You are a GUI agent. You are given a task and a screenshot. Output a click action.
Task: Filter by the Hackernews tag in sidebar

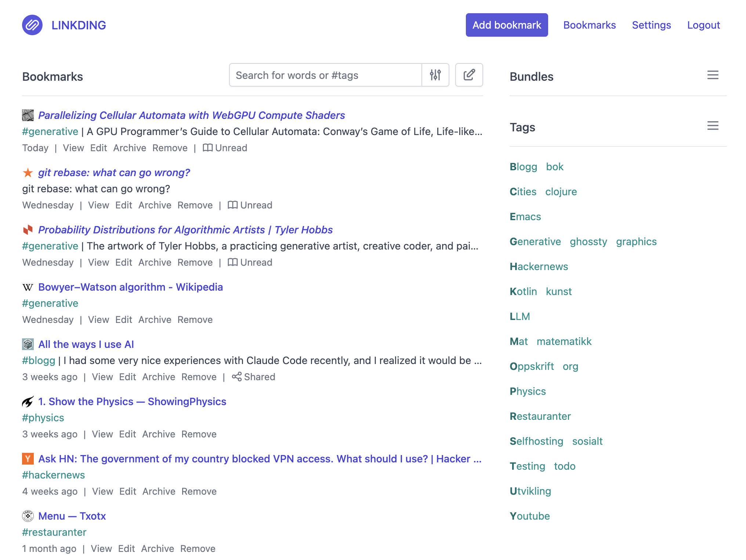pyautogui.click(x=539, y=266)
